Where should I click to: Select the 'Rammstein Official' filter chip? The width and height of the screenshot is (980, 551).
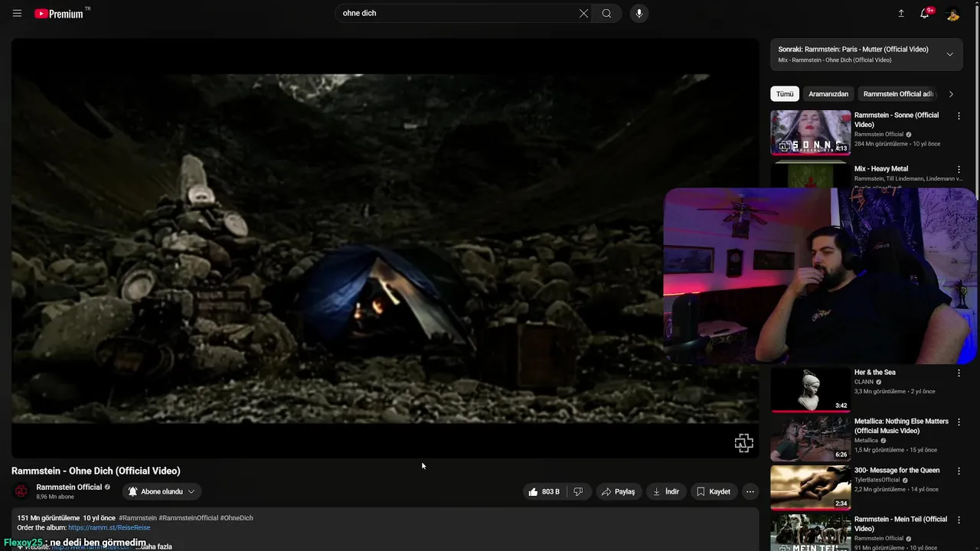tap(898, 94)
